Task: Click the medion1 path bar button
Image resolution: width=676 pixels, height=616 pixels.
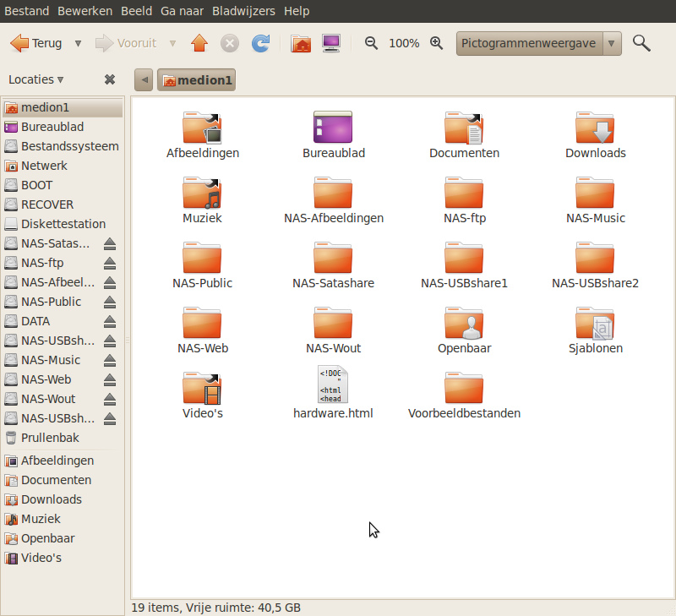Action: pos(196,80)
